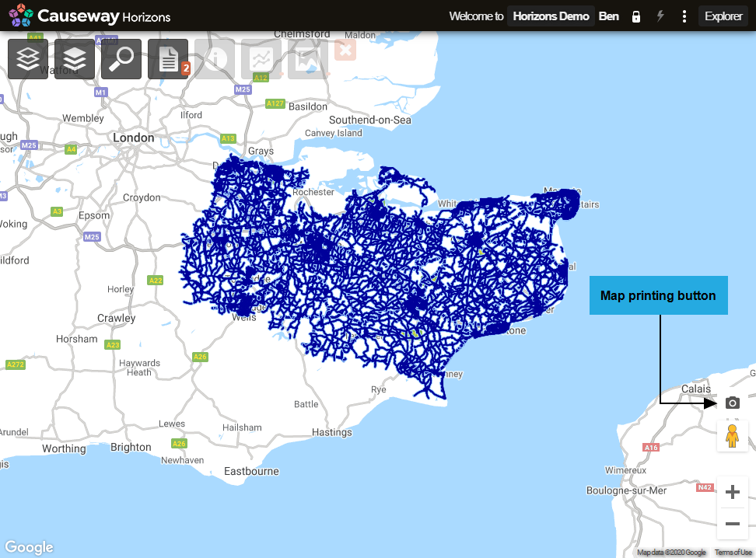Click the Causeway Horizons logo
756x558 pixels.
(x=89, y=16)
